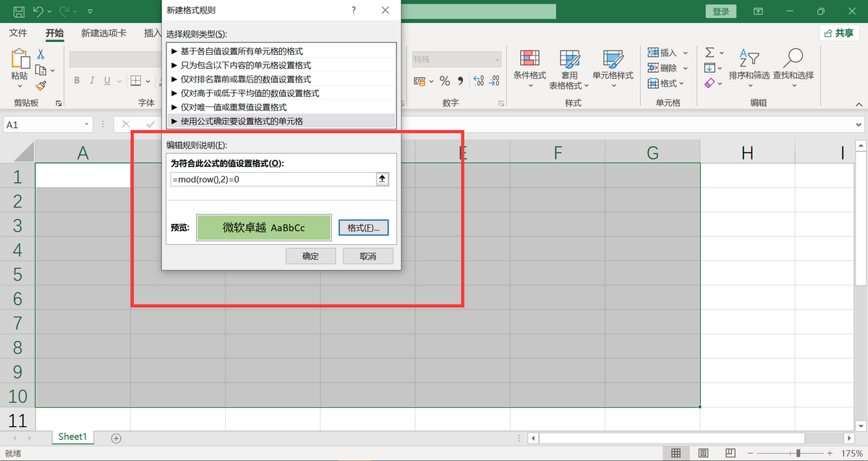This screenshot has height=461, width=868.
Task: Open Cell Styles (单元格样式) gallery
Action: [613, 69]
